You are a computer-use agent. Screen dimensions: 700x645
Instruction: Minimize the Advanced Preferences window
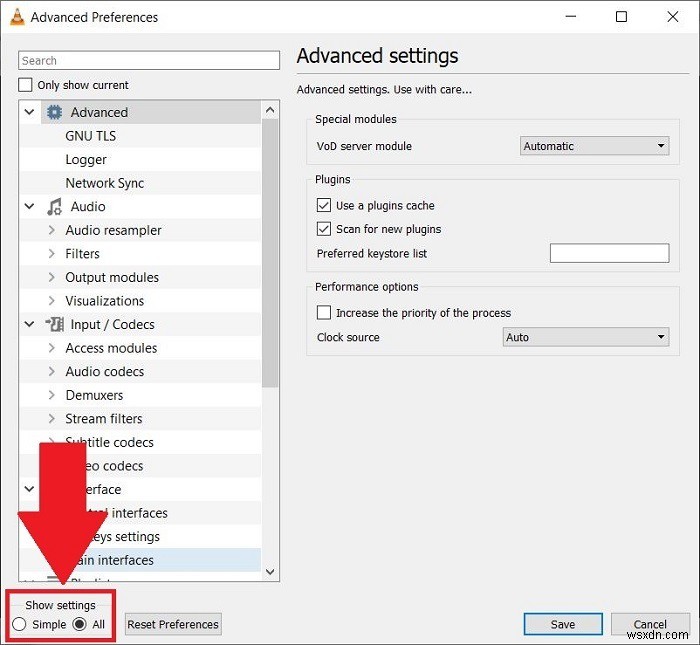[x=571, y=17]
